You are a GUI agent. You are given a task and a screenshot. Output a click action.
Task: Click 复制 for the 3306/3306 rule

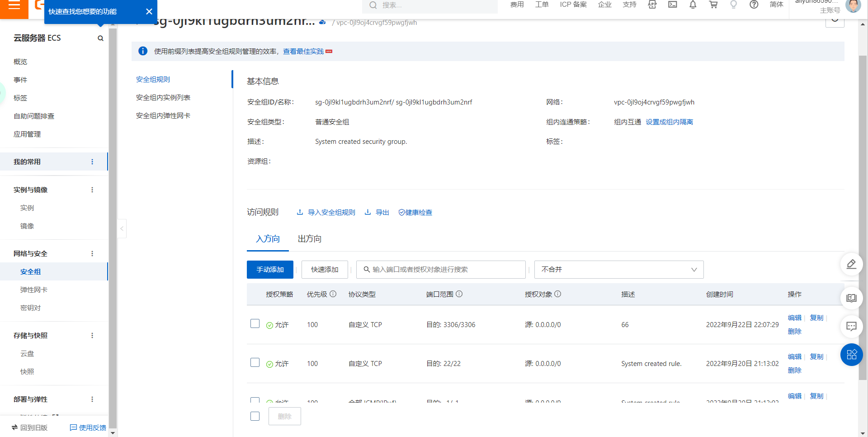(816, 318)
